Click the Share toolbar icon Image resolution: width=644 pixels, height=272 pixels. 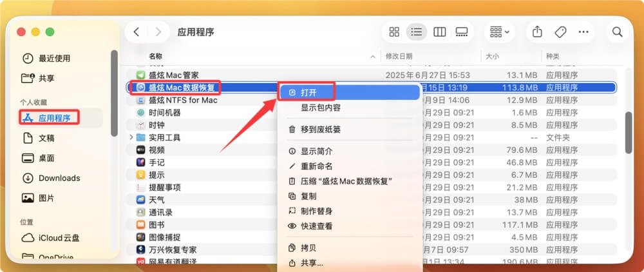537,32
